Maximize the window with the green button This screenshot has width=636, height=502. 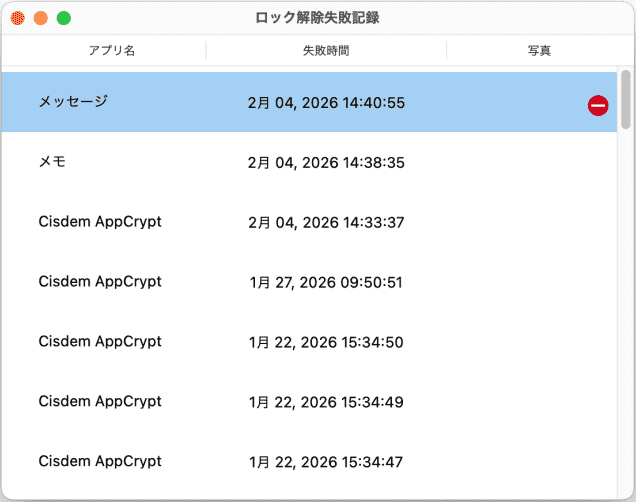(x=64, y=18)
